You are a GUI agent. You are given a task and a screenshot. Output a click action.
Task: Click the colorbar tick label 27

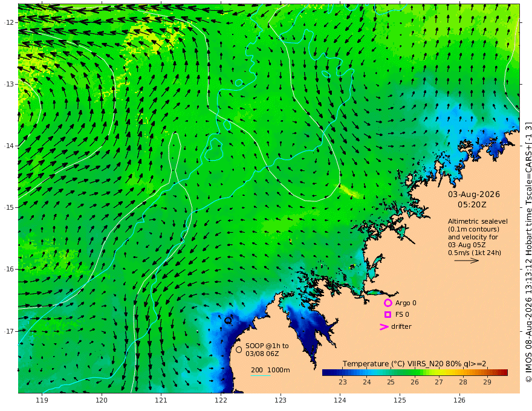[439, 382]
